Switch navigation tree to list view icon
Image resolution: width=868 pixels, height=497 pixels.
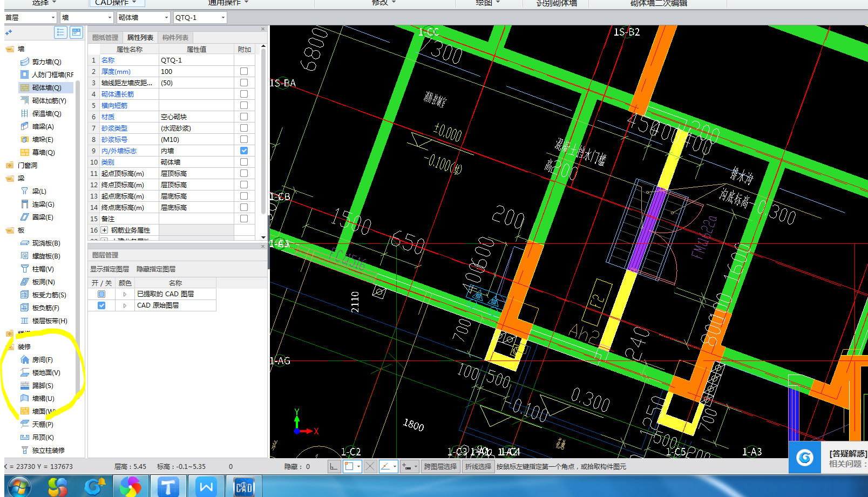click(60, 32)
